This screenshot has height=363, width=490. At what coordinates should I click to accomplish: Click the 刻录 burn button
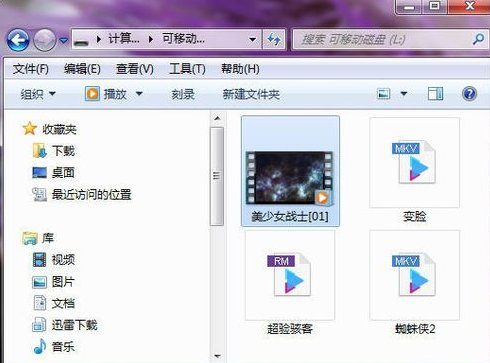[x=183, y=94]
